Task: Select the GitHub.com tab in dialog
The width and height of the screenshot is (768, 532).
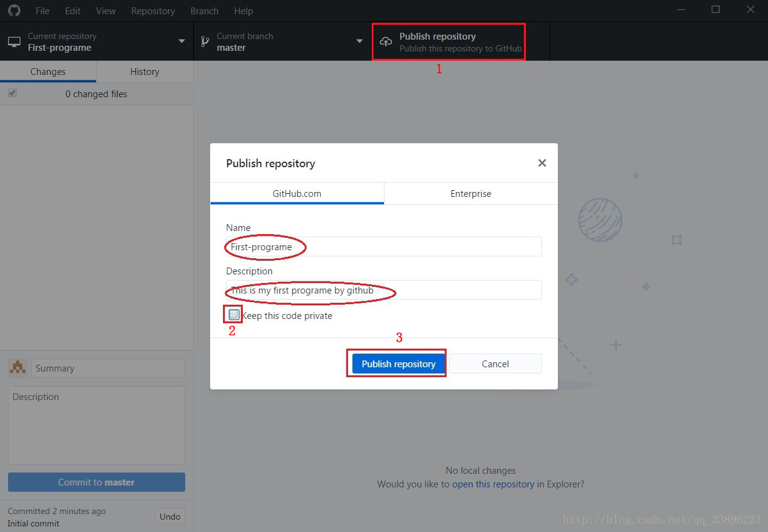Action: (297, 193)
